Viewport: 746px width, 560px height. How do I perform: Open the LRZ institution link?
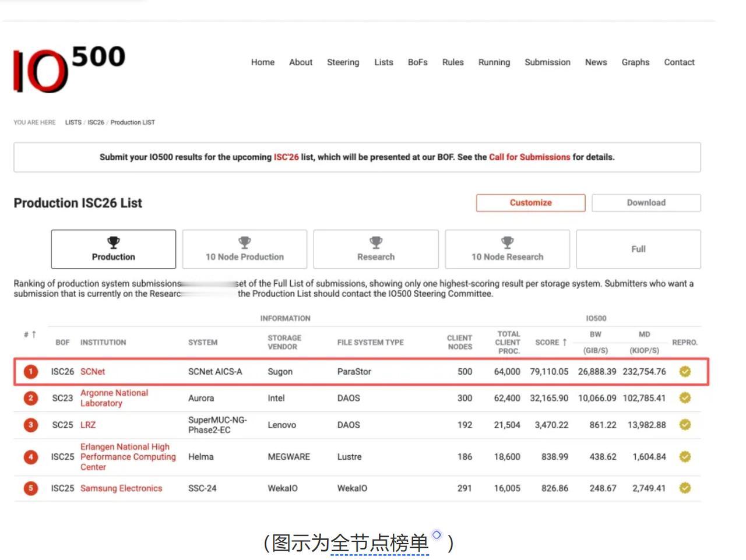tap(88, 425)
